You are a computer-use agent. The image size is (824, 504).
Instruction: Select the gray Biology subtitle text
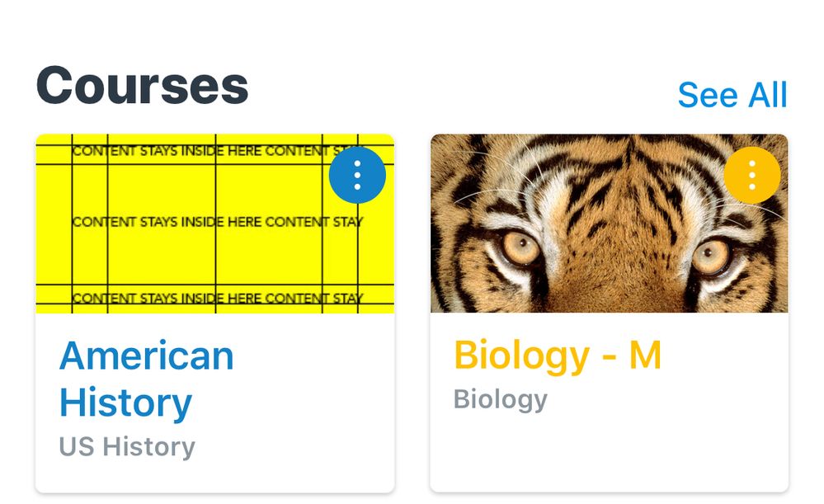click(x=501, y=399)
